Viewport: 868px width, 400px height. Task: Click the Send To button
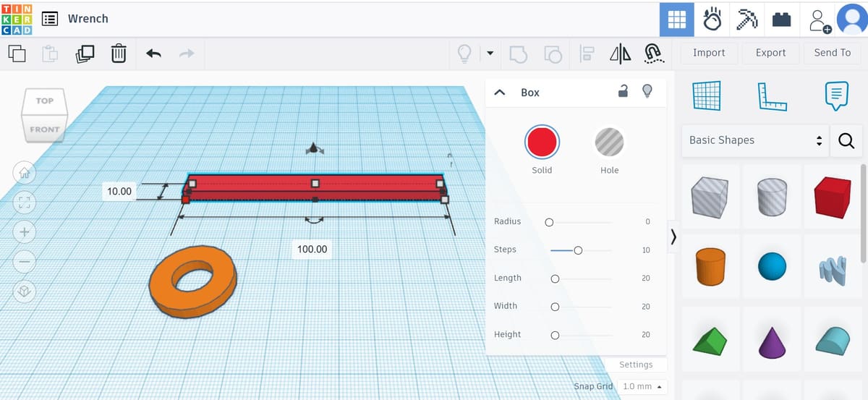[833, 53]
